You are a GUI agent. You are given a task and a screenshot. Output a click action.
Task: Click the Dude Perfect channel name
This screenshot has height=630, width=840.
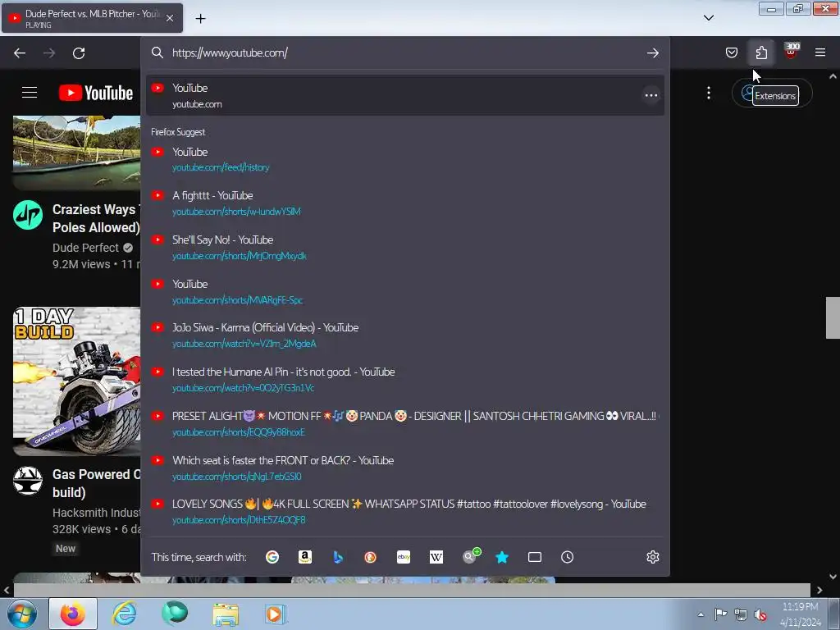point(85,248)
